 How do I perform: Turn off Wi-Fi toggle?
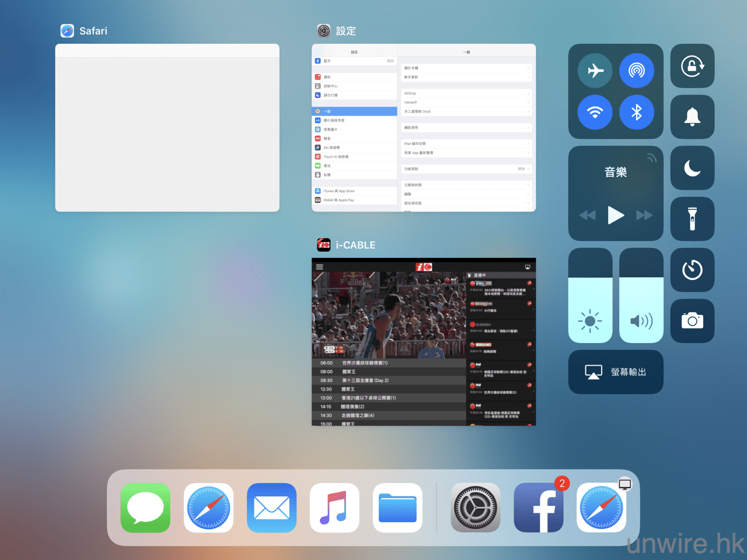click(595, 112)
